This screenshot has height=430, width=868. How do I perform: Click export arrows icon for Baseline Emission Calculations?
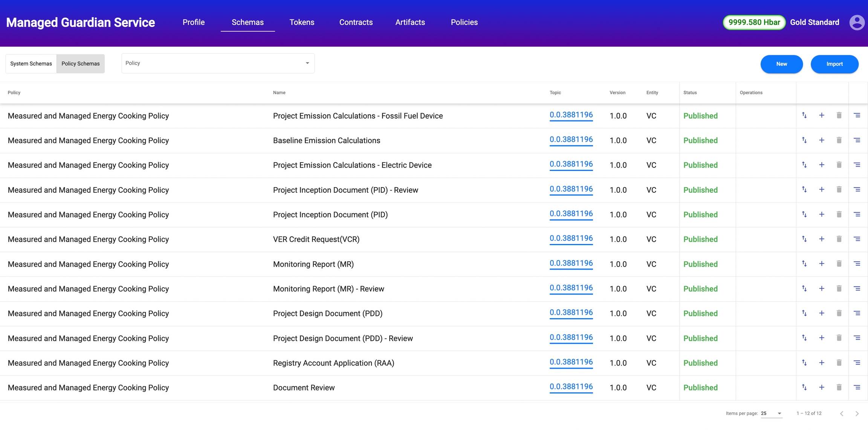click(x=804, y=140)
